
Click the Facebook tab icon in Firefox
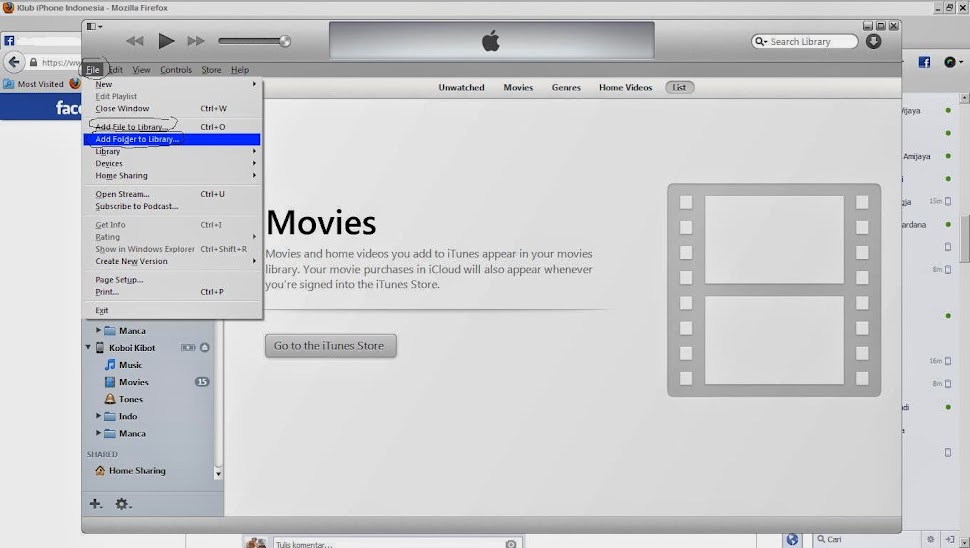coord(9,41)
